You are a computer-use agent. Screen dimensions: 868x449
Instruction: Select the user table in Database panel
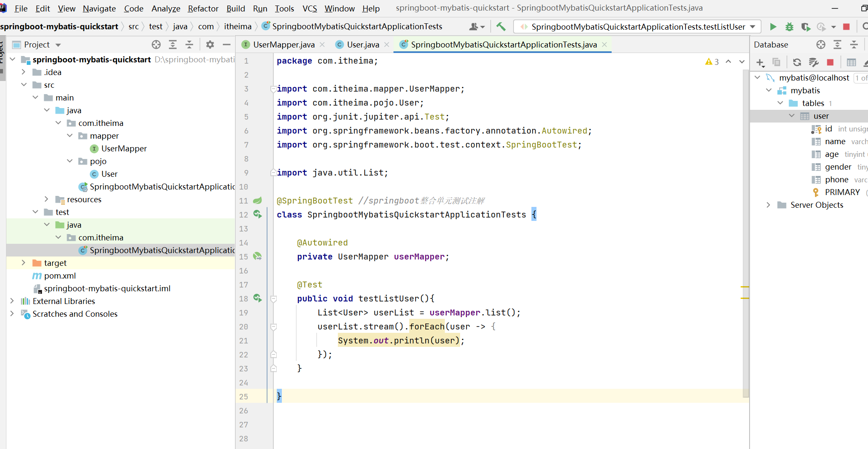821,116
